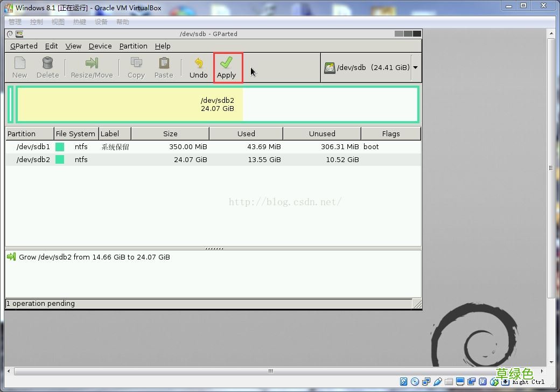Click the green ntfs color swatch for sdb2

point(60,159)
